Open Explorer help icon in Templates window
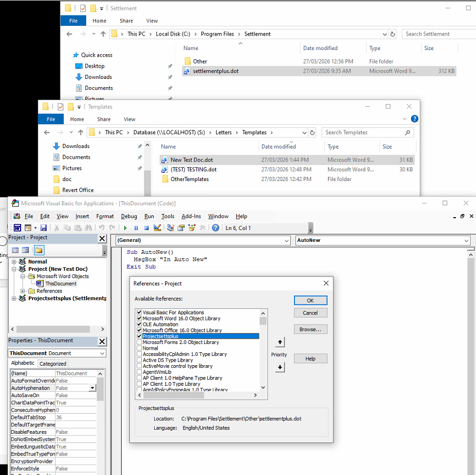Viewport: 476px width, 475px height. coord(415,119)
